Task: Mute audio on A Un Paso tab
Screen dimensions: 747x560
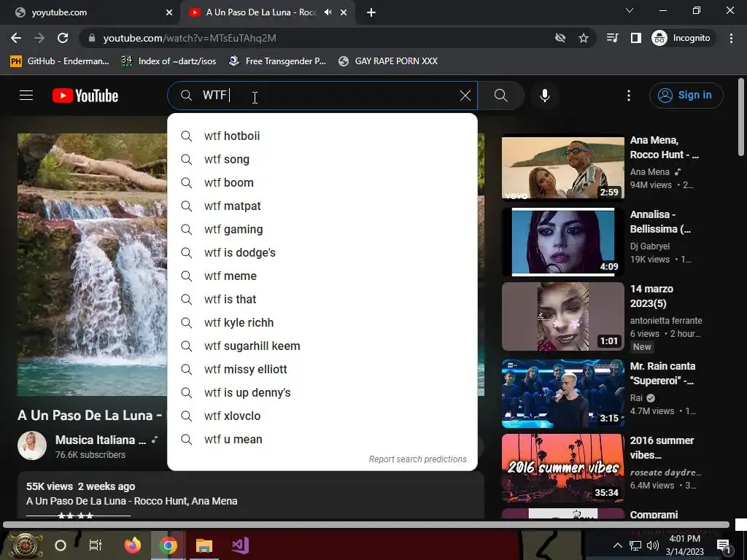Action: (x=328, y=12)
